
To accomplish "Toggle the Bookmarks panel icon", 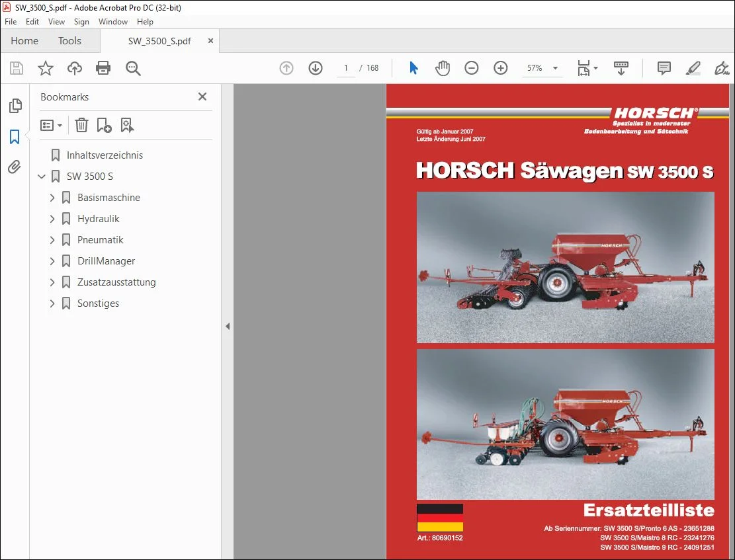I will click(15, 137).
